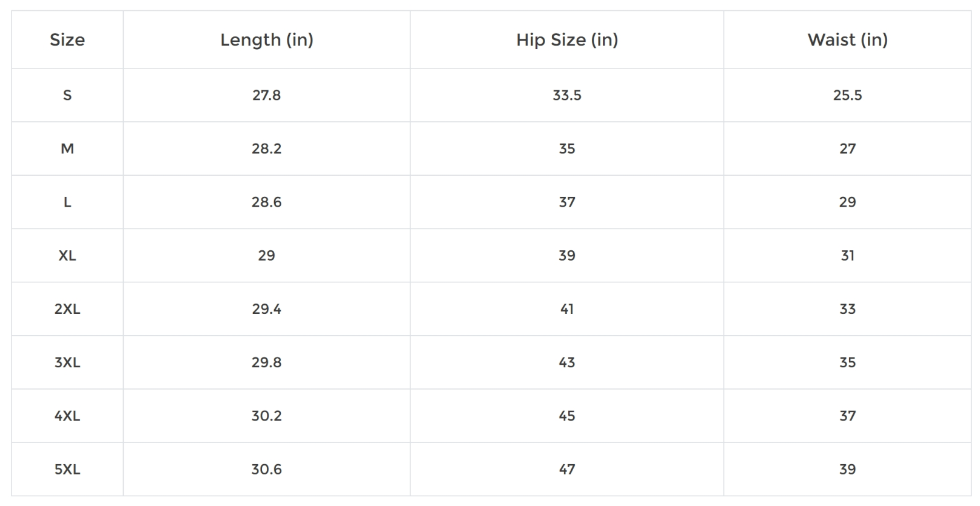
Task: Click the XL size label
Action: pos(67,255)
